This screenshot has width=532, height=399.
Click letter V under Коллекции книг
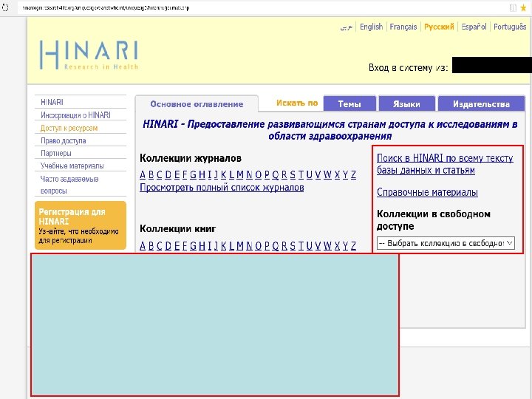tap(318, 245)
